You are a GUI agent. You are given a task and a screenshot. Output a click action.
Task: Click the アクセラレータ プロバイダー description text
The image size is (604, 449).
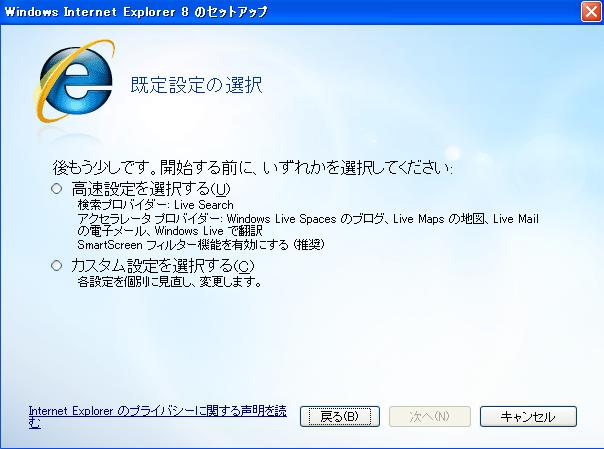coord(308,224)
